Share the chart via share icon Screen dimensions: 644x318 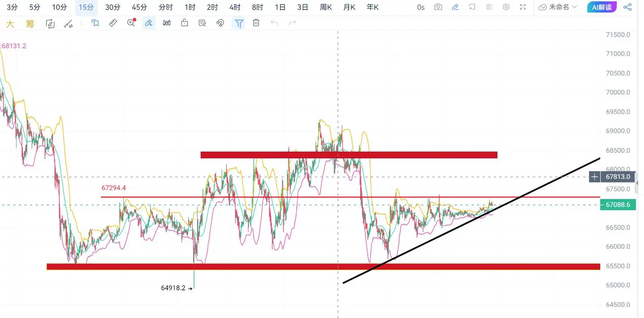628,7
